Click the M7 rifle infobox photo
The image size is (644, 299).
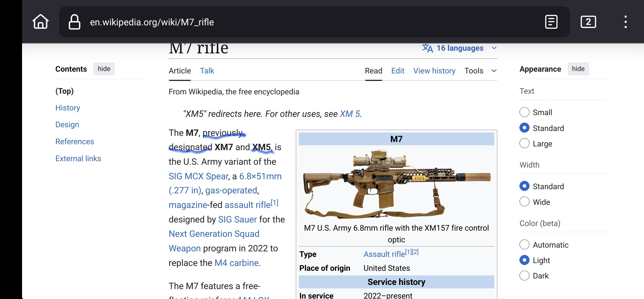(396, 184)
